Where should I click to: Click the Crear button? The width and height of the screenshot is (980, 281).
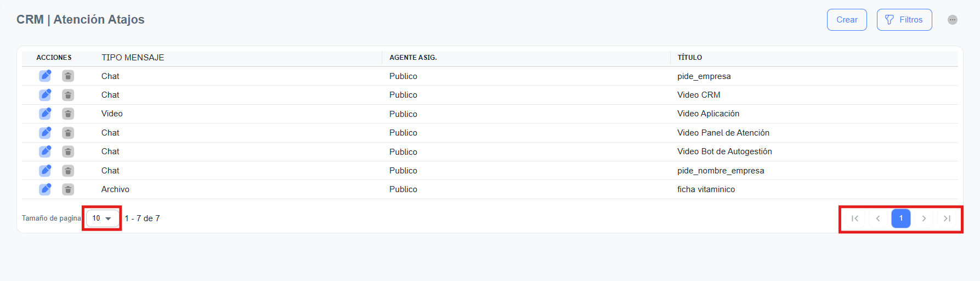tap(847, 20)
